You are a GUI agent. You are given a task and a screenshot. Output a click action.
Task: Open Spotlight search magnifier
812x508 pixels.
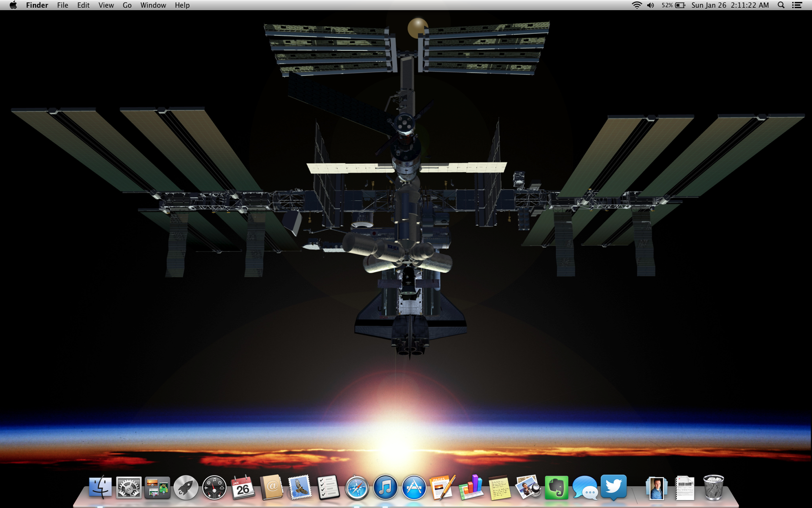781,5
